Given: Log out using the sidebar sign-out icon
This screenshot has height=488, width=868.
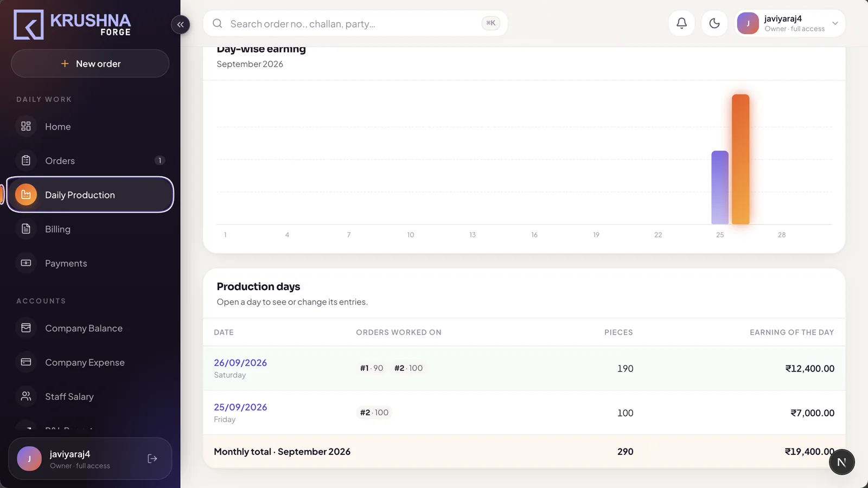Looking at the screenshot, I should (152, 459).
